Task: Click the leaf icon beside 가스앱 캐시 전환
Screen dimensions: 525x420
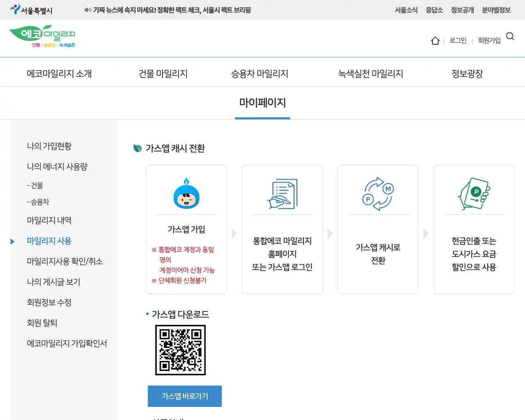Action: 138,148
